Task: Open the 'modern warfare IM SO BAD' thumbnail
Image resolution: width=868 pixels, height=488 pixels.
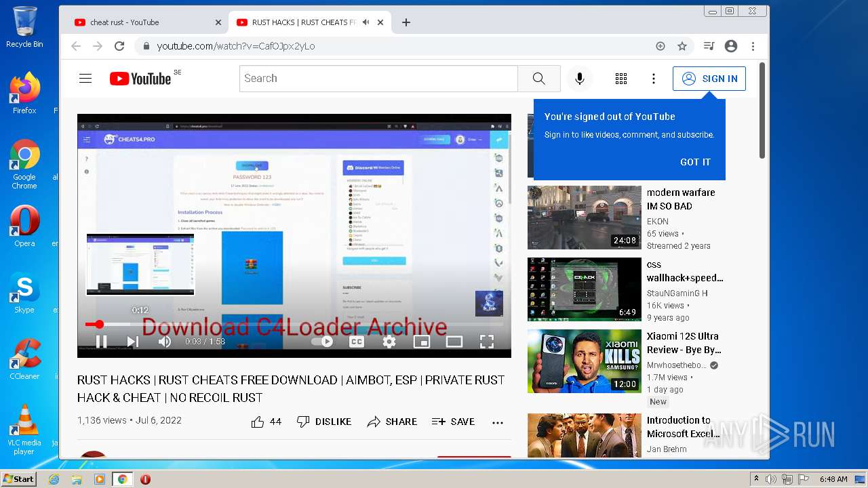Action: [x=585, y=218]
